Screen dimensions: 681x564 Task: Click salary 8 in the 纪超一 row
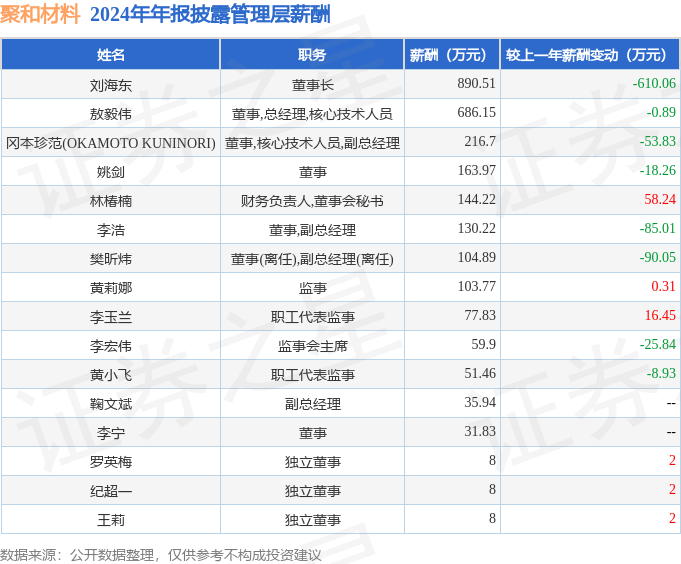[x=492, y=490]
